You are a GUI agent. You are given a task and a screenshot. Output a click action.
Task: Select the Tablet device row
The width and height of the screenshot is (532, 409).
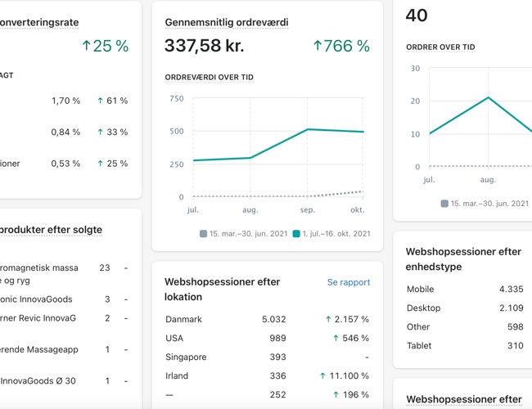465,345
